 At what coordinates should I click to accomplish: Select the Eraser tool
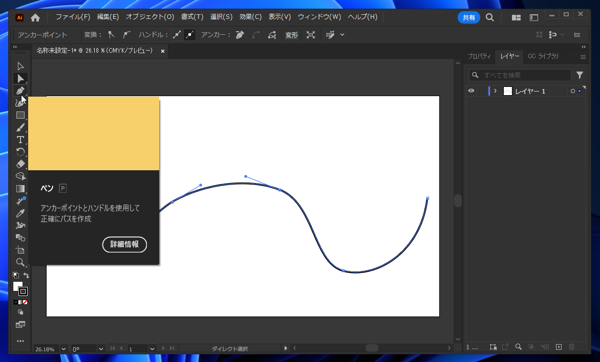20,164
